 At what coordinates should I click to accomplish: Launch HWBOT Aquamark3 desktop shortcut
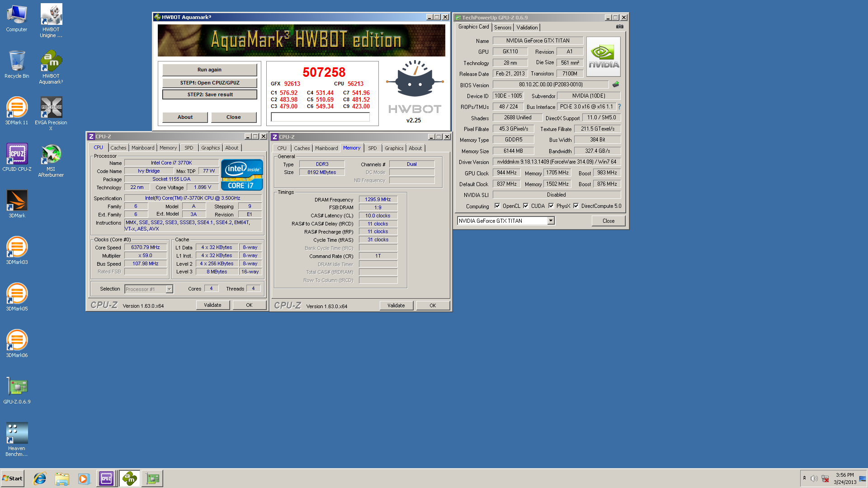[x=51, y=67]
